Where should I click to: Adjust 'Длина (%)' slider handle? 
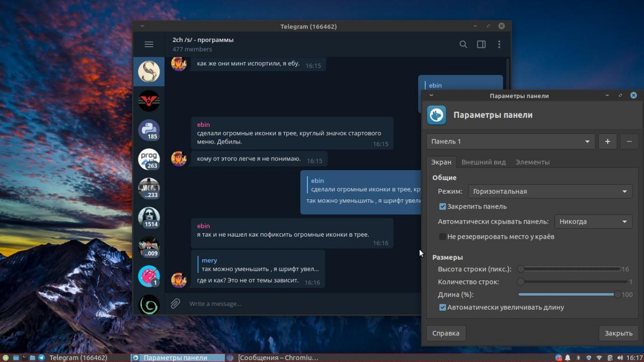tap(617, 295)
